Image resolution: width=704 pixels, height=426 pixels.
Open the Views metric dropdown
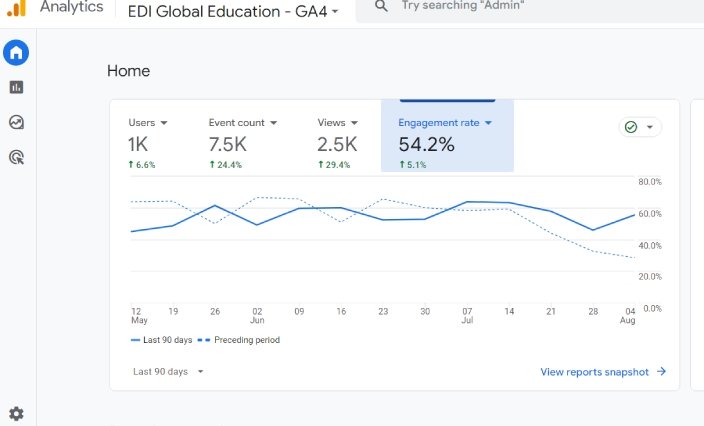pyautogui.click(x=338, y=123)
